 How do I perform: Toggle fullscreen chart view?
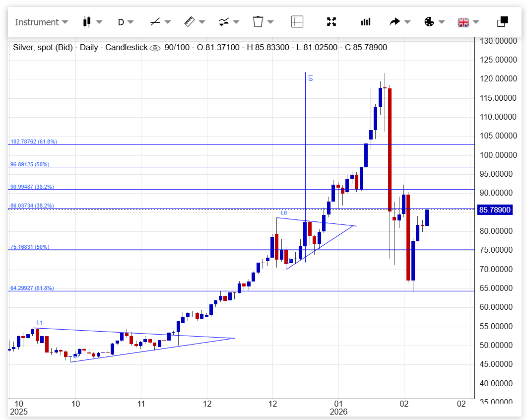pyautogui.click(x=331, y=22)
